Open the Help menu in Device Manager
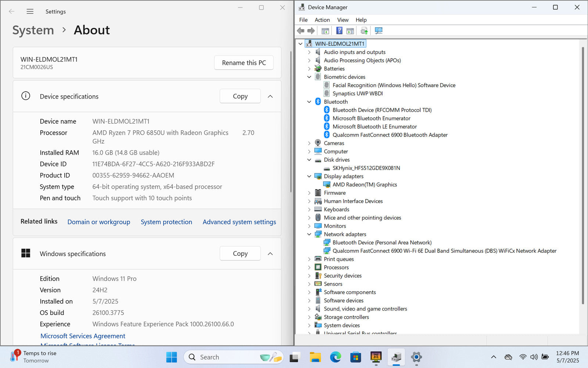The width and height of the screenshot is (588, 368). [x=361, y=20]
